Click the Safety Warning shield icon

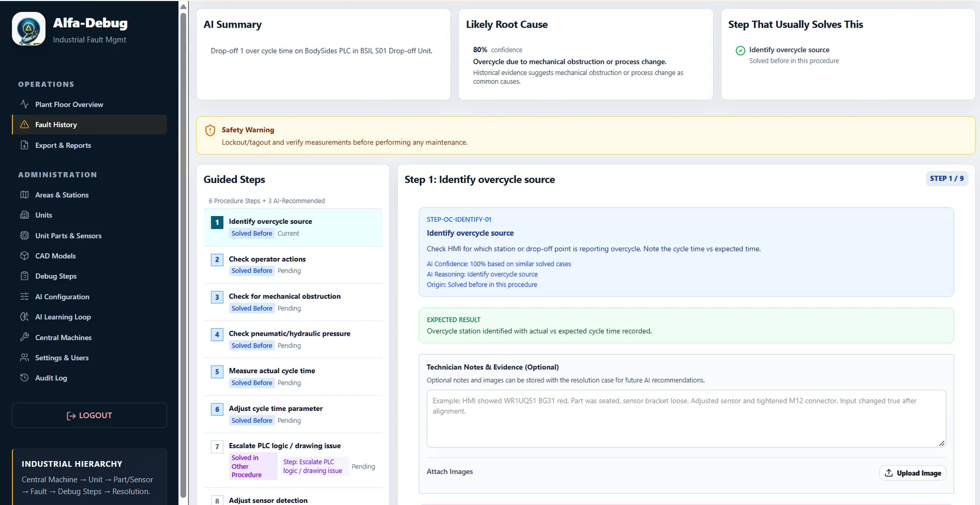click(210, 131)
